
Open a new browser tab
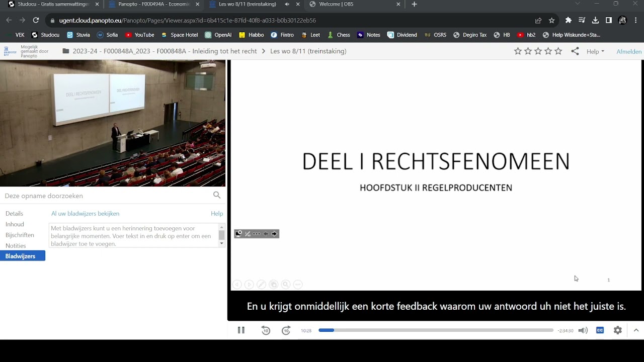point(414,4)
